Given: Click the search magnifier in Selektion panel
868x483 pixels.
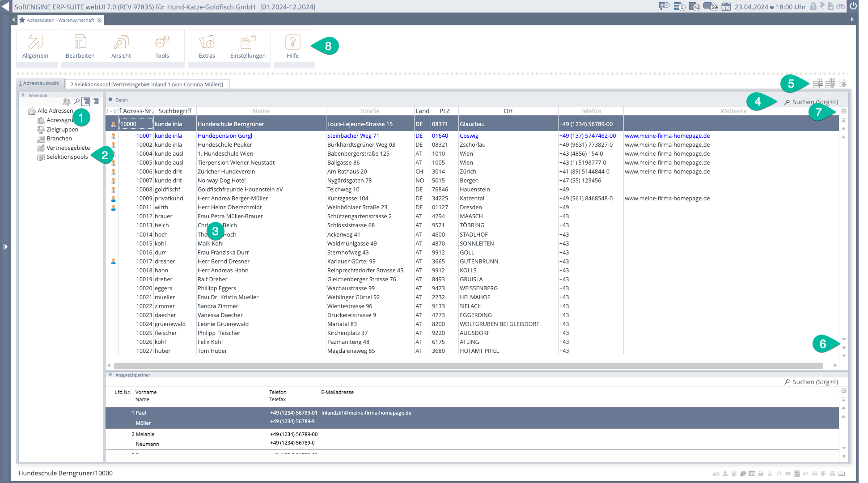Looking at the screenshot, I should (76, 102).
